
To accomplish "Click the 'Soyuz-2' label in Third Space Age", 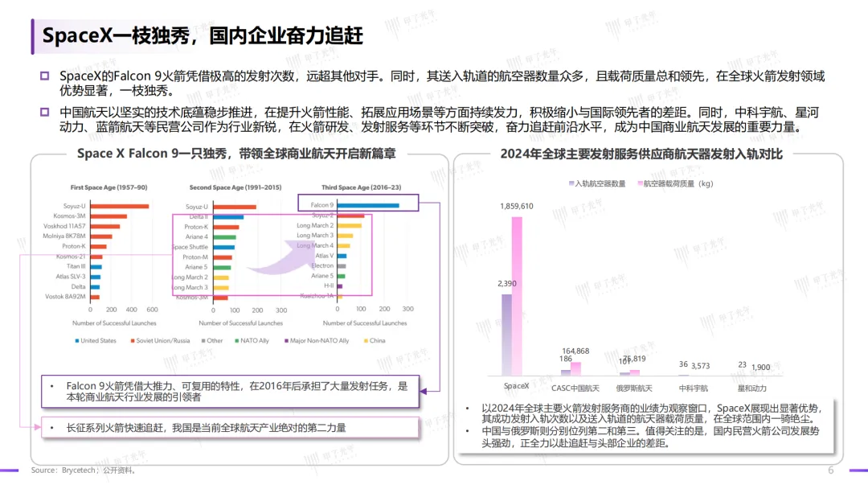I will tap(323, 215).
